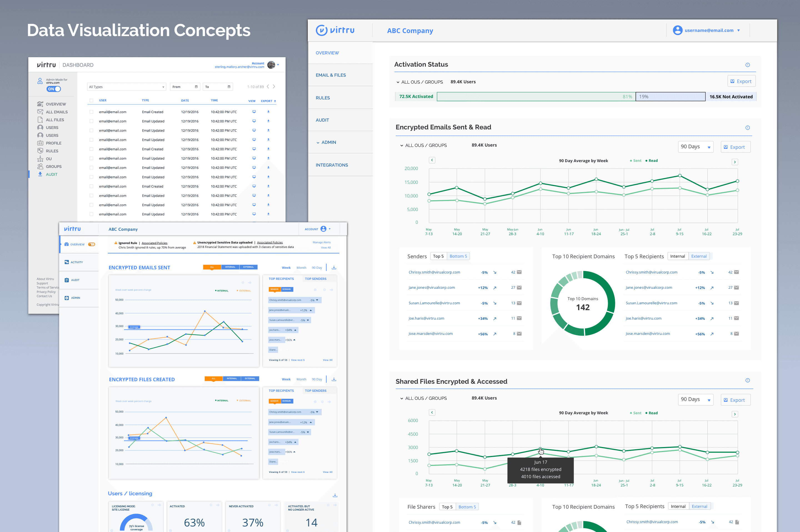The height and width of the screenshot is (532, 800).
Task: Select DOMAIN toggle in Encrypted Emails Sent panel
Action: pos(286,289)
